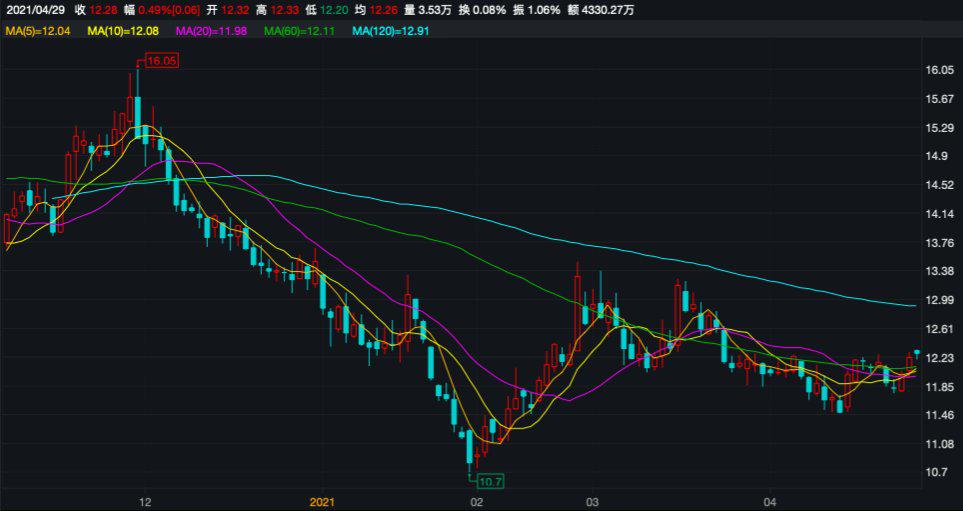Click the MA(10)=12.08 indicator label
The image size is (963, 511).
click(x=125, y=32)
